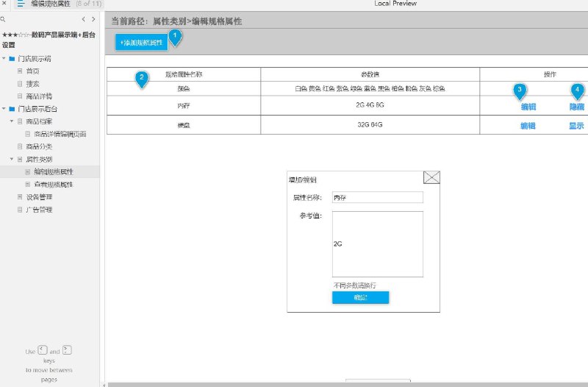Screen dimensions: 588x387
Task: Open the 广告管理 page
Action: pyautogui.click(x=39, y=210)
